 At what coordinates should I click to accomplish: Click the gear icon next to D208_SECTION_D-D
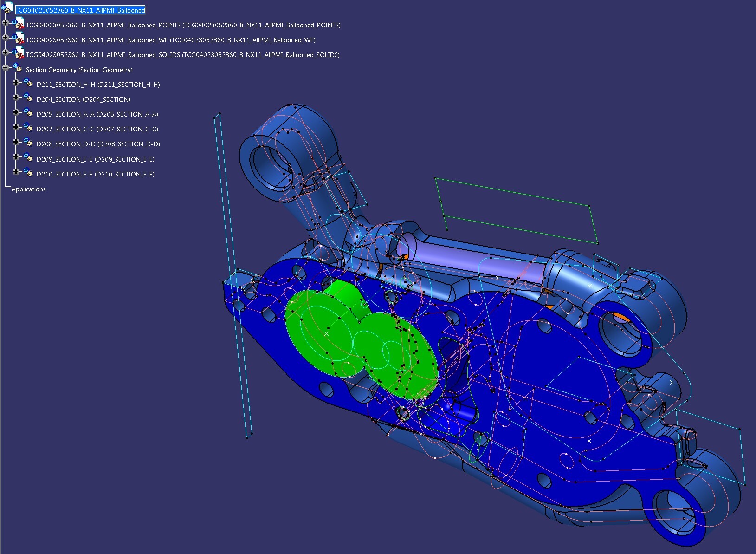[29, 143]
